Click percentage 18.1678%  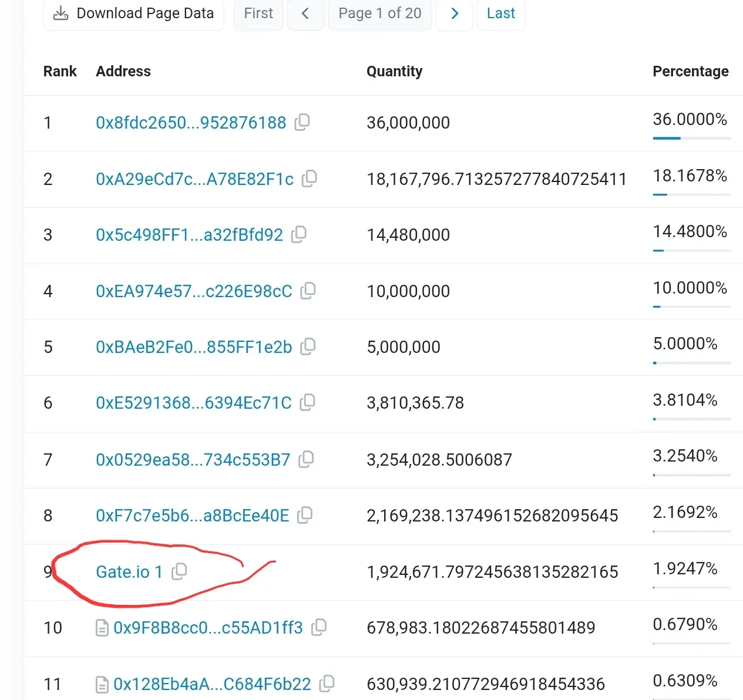pyautogui.click(x=690, y=176)
